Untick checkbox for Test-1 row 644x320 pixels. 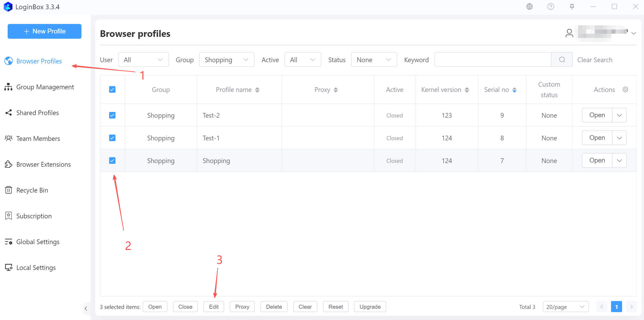point(112,138)
